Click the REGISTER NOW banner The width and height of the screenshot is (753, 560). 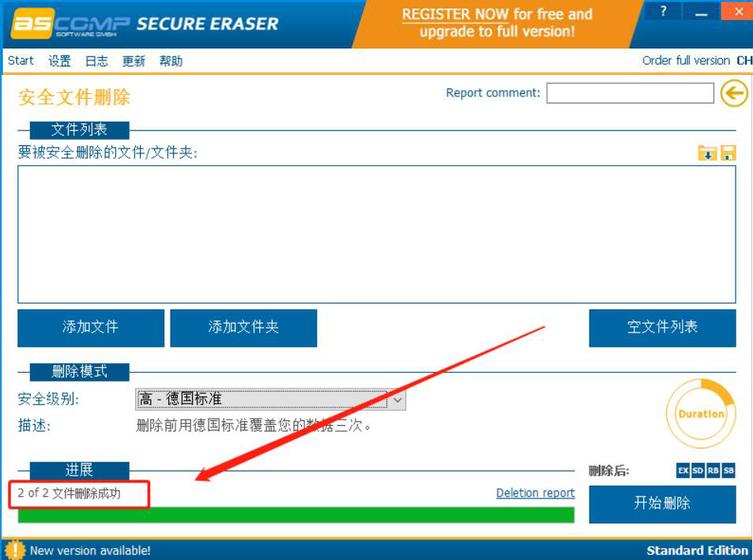coord(497,23)
